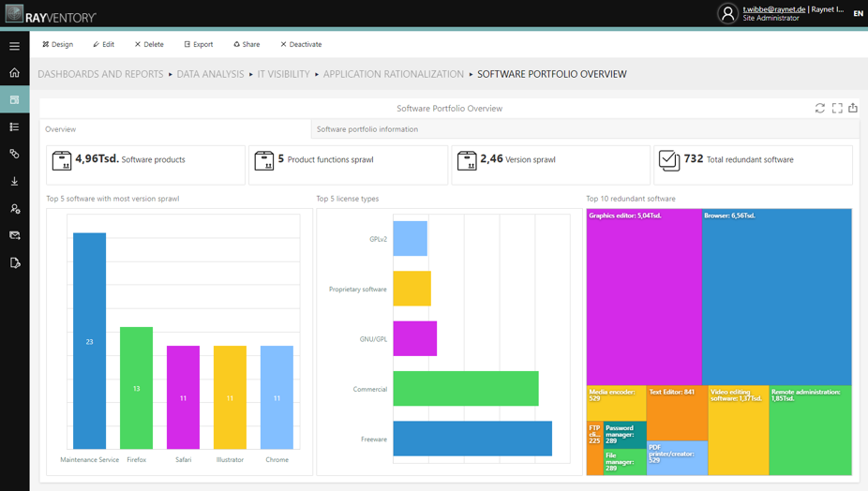Refresh the Software Portfolio Overview dashboard

tap(819, 109)
